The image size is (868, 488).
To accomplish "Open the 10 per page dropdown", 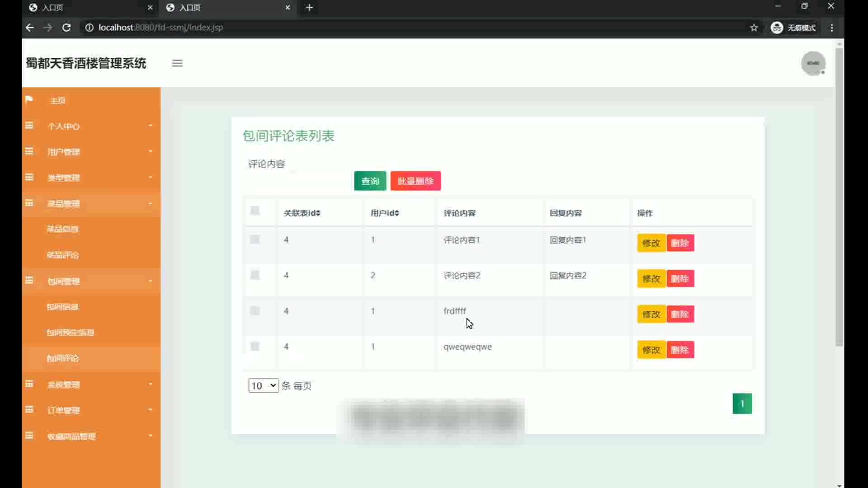I will click(263, 385).
